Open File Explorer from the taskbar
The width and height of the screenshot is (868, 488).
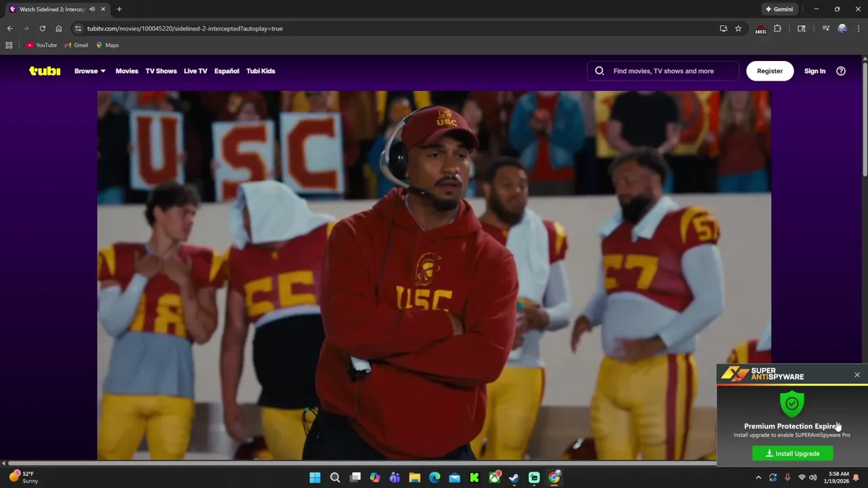(414, 478)
